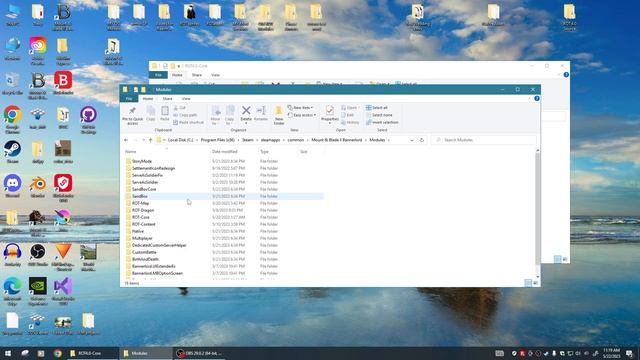Select the StoryMode folder
This screenshot has width=640, height=360.
(x=142, y=161)
